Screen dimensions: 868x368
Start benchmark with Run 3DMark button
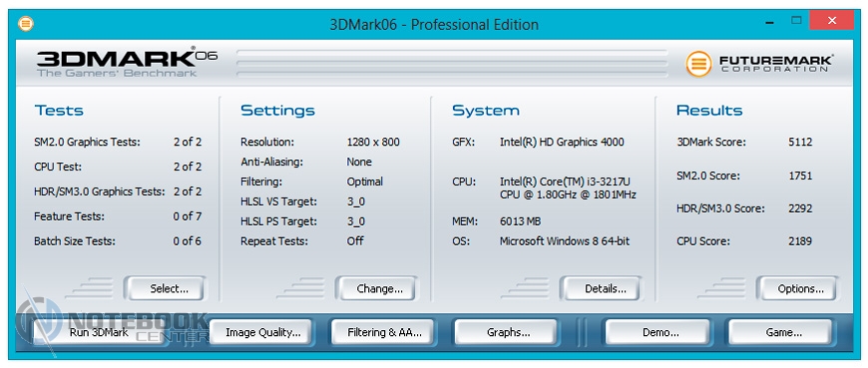(99, 332)
